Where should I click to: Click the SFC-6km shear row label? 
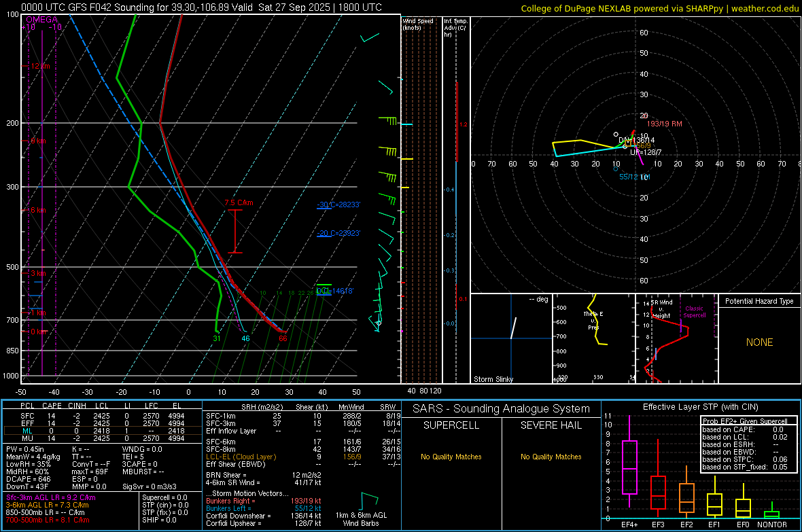coord(221,442)
